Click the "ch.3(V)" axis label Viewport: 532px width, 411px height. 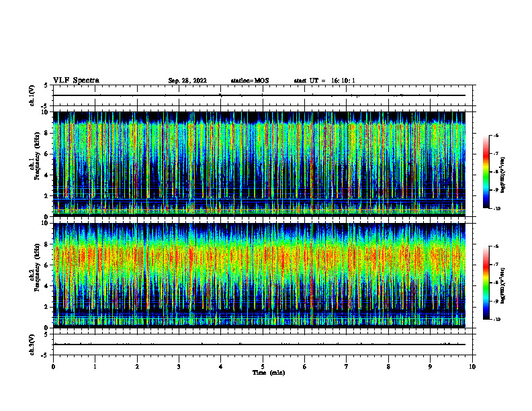32,345
